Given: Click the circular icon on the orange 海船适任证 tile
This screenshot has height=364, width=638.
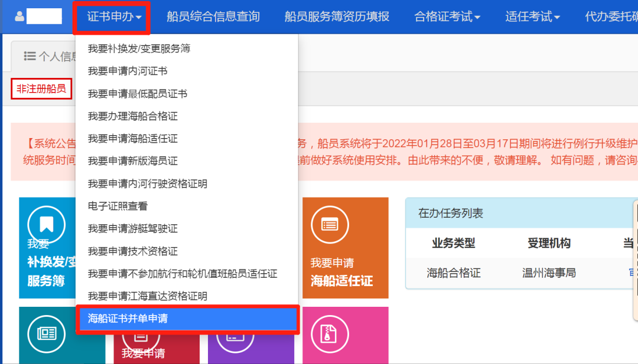Looking at the screenshot, I should pos(330,224).
